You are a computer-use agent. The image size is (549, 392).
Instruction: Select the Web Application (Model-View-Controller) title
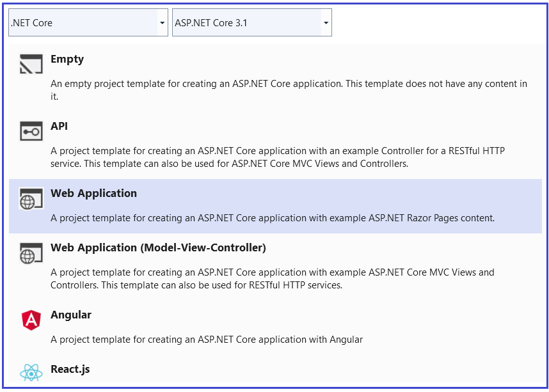point(158,248)
